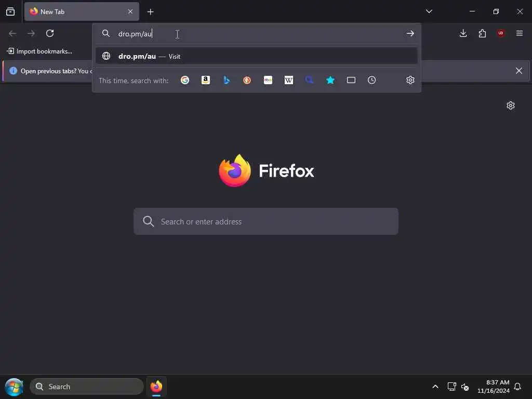Search this time with eBay

(268, 80)
